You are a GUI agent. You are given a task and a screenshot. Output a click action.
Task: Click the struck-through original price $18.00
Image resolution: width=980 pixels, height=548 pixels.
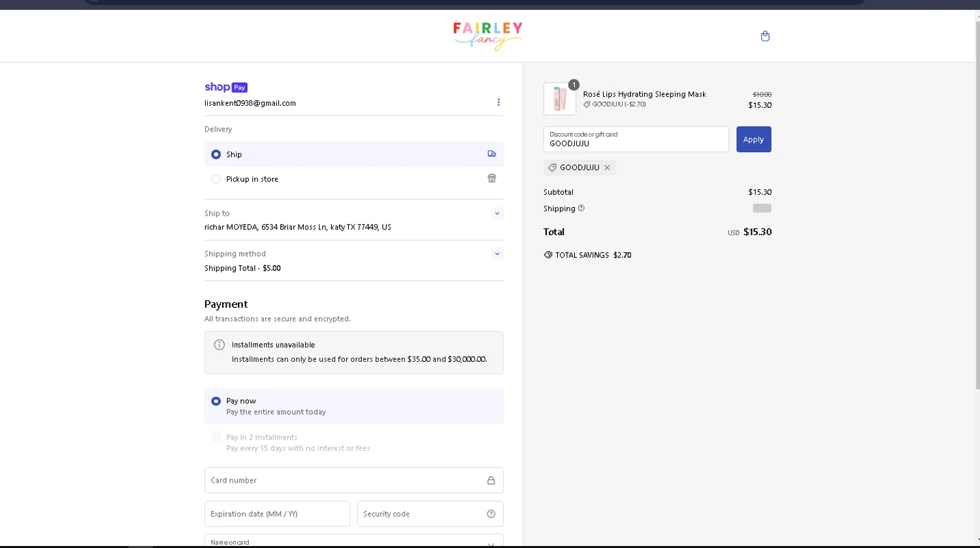pyautogui.click(x=762, y=95)
